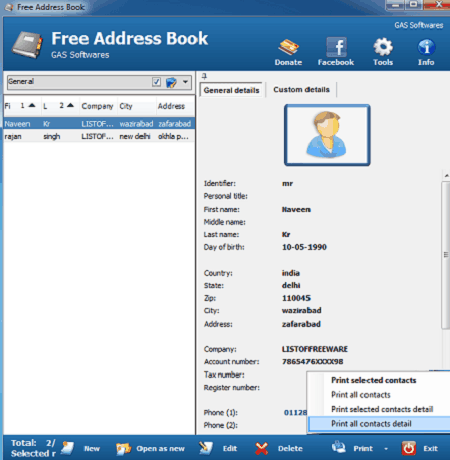Image resolution: width=450 pixels, height=460 pixels.
Task: Click the title bar app icon
Action: [x=9, y=7]
